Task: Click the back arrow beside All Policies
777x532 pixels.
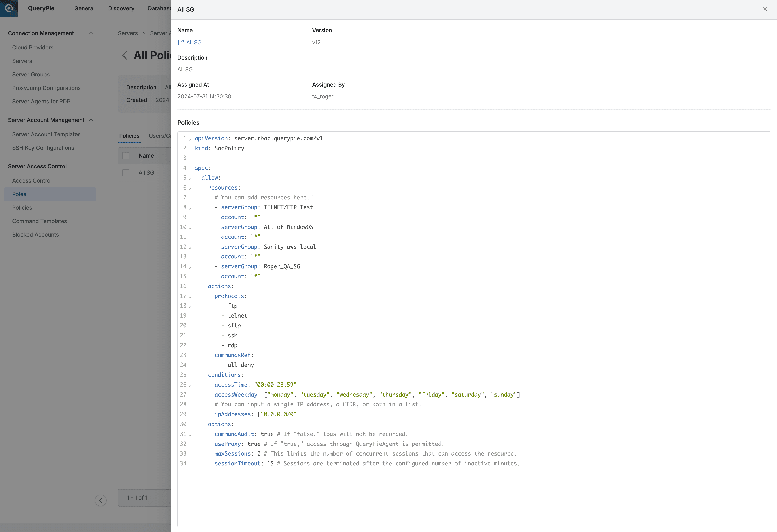Action: 125,55
